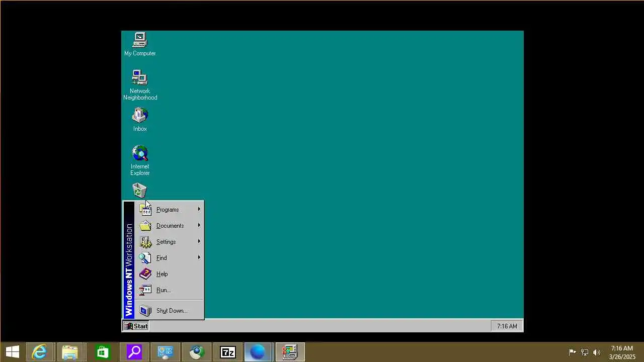Open File Explorer from host taskbar
This screenshot has height=362, width=644.
pyautogui.click(x=70, y=352)
